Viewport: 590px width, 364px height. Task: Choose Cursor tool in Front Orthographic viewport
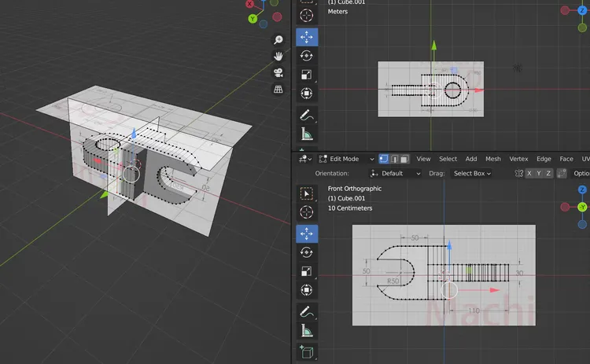coord(307,212)
